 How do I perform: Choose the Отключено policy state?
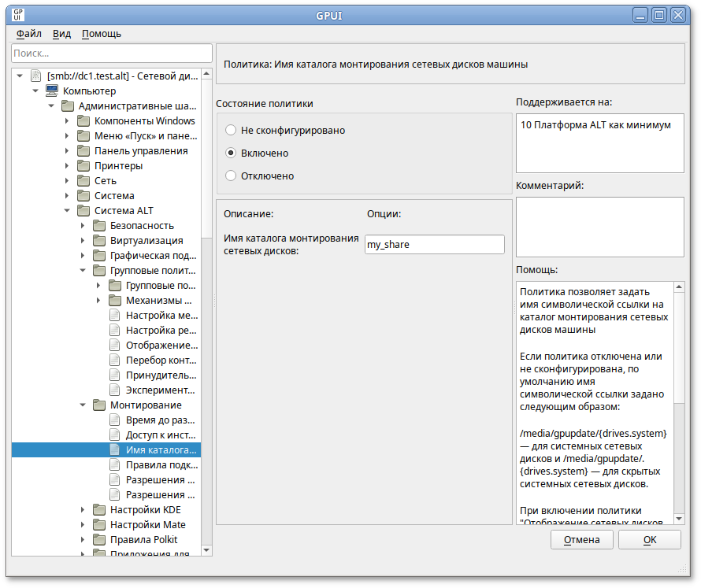pyautogui.click(x=231, y=176)
